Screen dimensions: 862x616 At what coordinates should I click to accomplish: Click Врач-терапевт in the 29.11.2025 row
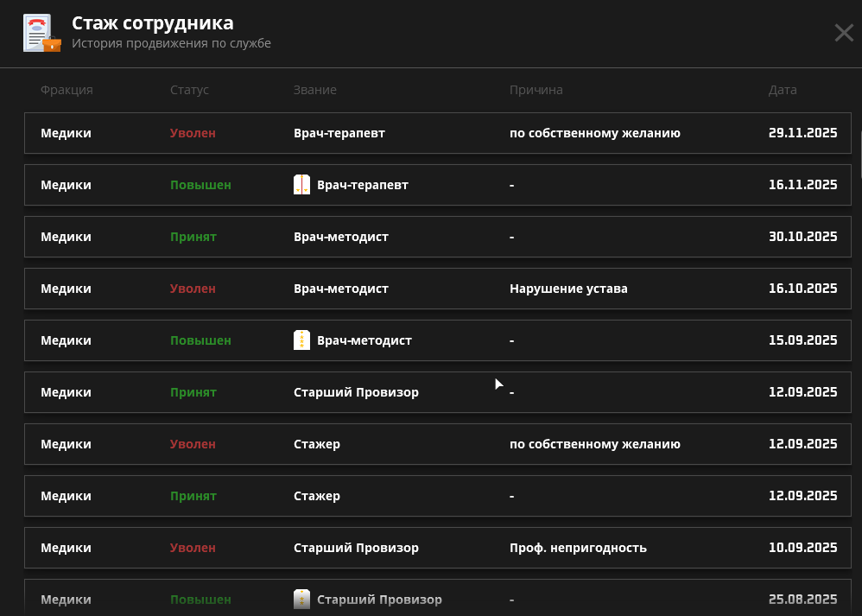point(339,133)
